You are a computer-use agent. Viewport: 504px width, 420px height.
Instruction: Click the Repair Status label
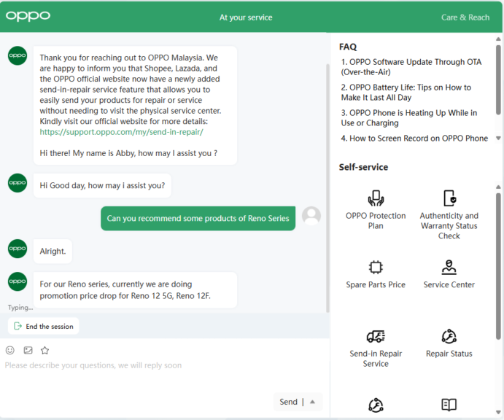pos(449,354)
